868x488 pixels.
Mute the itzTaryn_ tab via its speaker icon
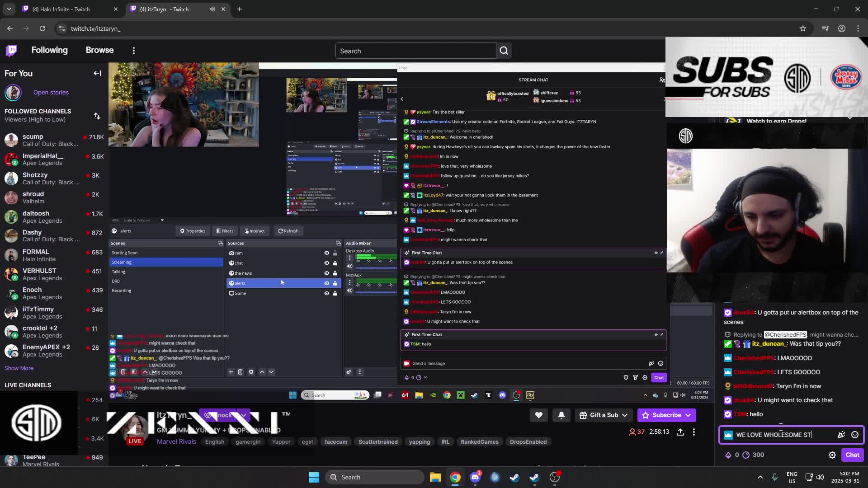(212, 9)
